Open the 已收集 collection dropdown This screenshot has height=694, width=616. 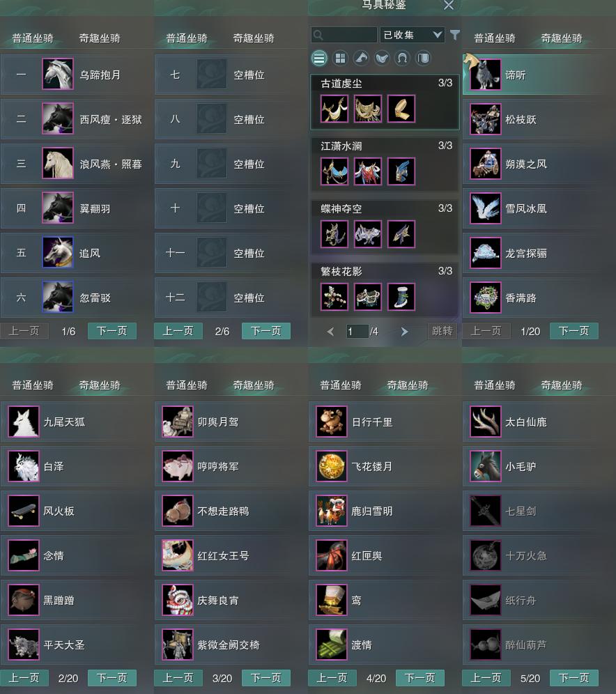click(x=413, y=35)
